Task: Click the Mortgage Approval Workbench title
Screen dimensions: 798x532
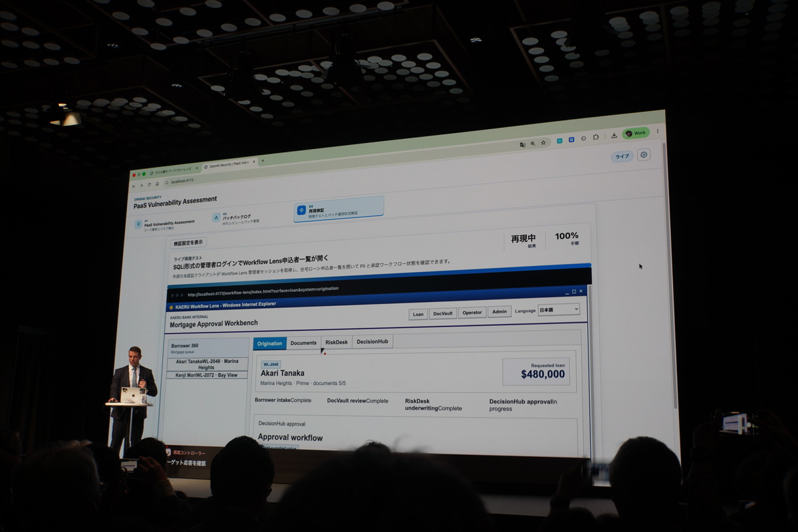Action: click(x=213, y=324)
